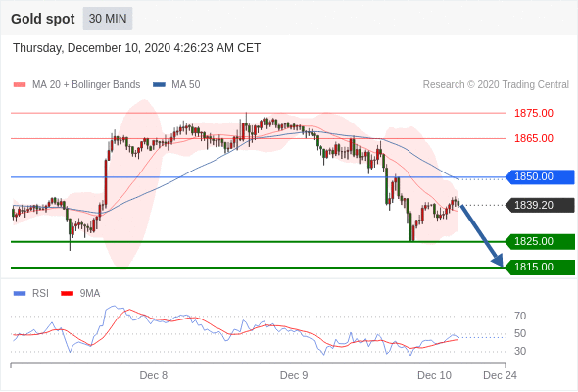Select the blue 1850.00 pivot price tag
The height and width of the screenshot is (392, 578).
point(540,177)
